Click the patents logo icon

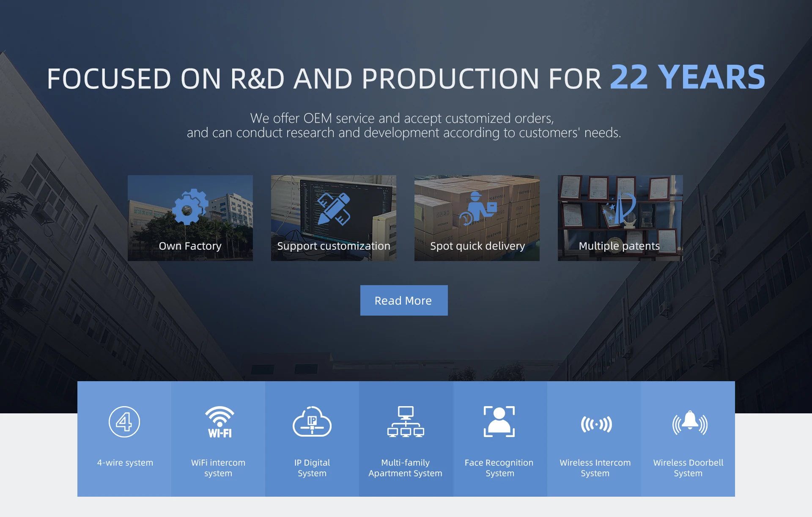pos(621,207)
